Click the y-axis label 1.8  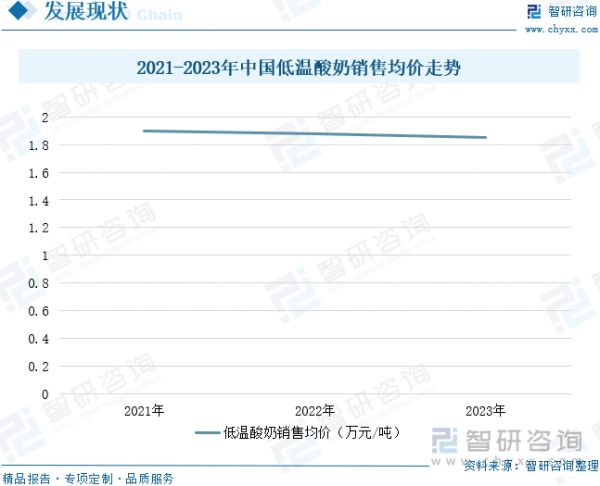click(x=39, y=145)
